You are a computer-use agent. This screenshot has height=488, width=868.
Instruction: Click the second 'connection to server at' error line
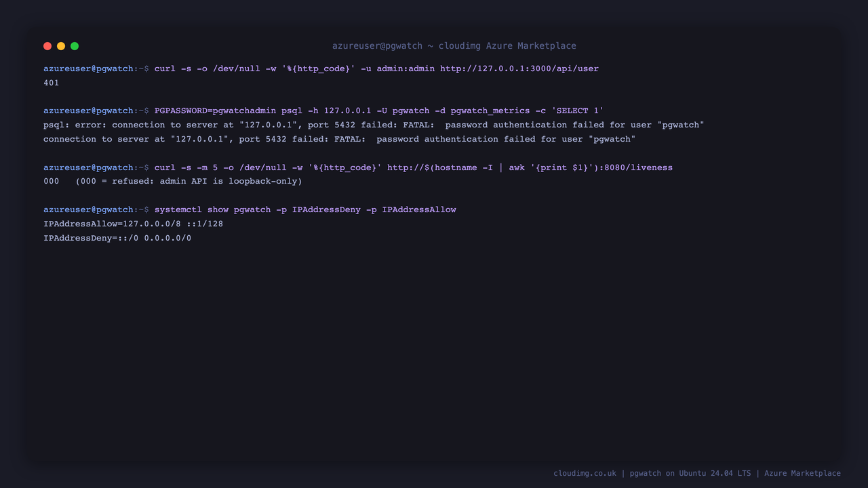pyautogui.click(x=339, y=139)
